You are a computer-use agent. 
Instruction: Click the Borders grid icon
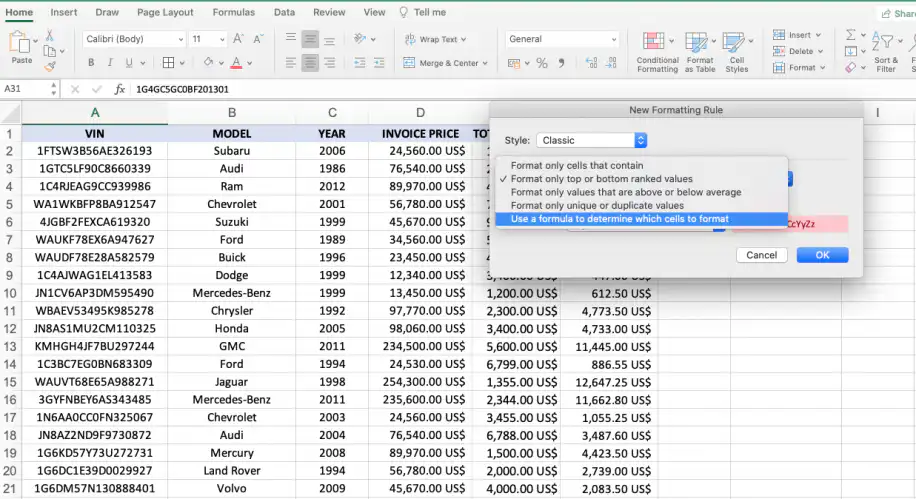168,63
